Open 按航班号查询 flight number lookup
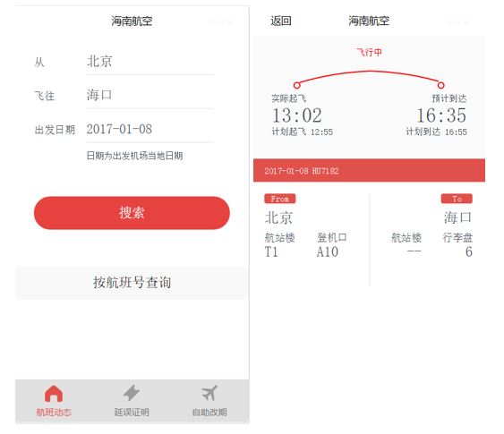The image size is (504, 434). 132,283
